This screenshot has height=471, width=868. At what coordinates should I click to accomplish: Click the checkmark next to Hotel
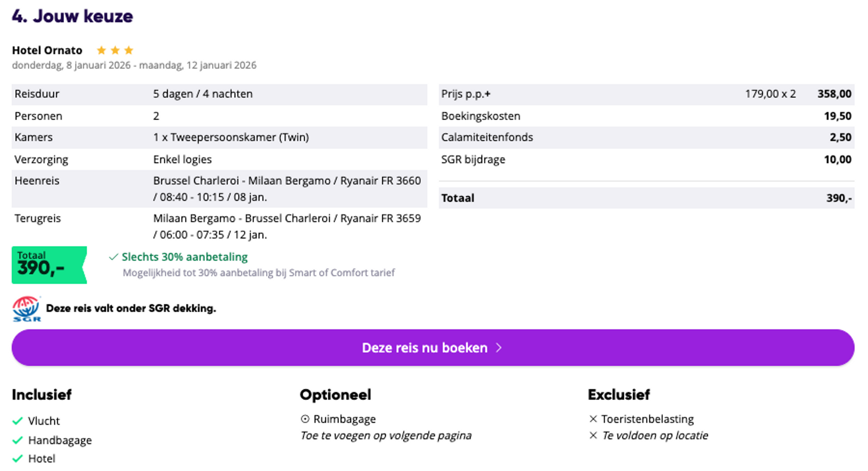click(17, 459)
